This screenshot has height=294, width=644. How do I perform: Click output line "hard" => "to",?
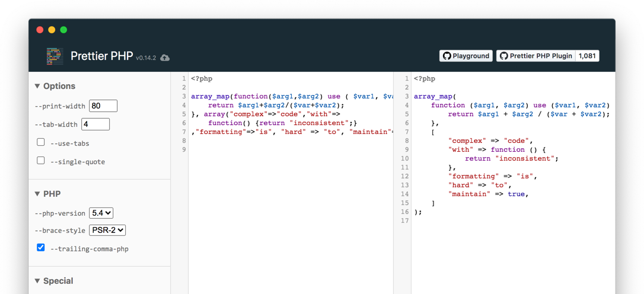pos(480,185)
